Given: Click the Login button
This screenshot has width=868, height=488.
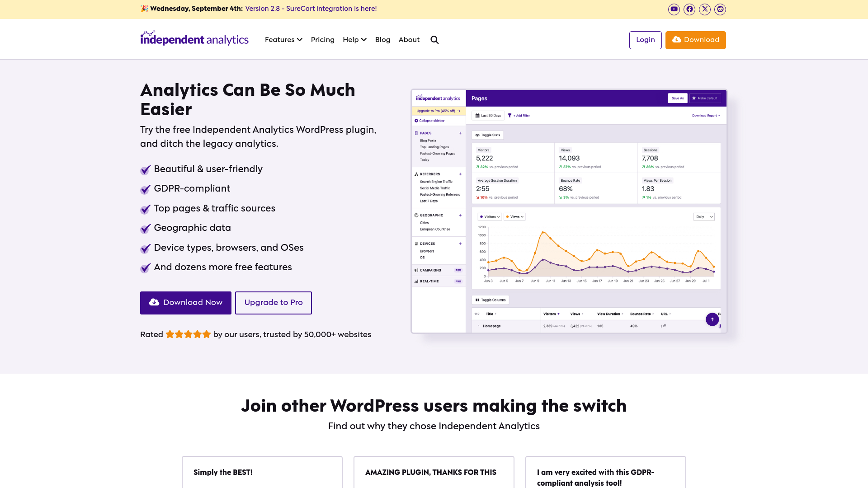Looking at the screenshot, I should point(645,40).
